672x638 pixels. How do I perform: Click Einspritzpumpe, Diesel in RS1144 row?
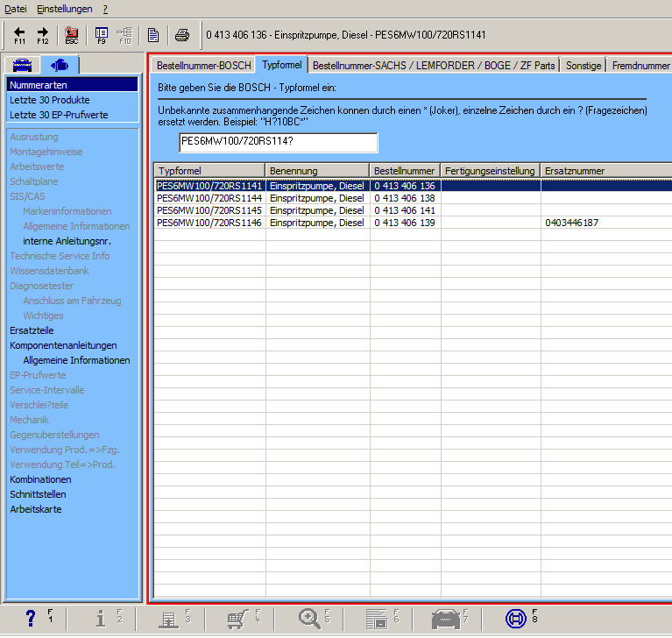click(316, 198)
